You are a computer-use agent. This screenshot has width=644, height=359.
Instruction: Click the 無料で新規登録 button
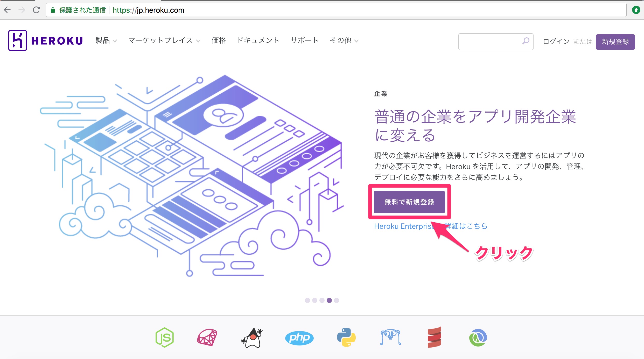point(409,202)
